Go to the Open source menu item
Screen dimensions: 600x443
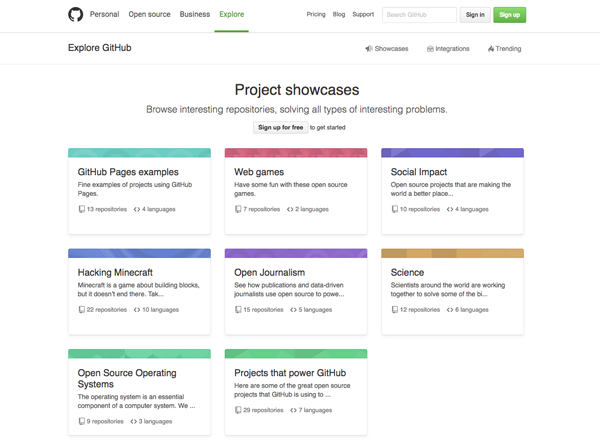149,15
